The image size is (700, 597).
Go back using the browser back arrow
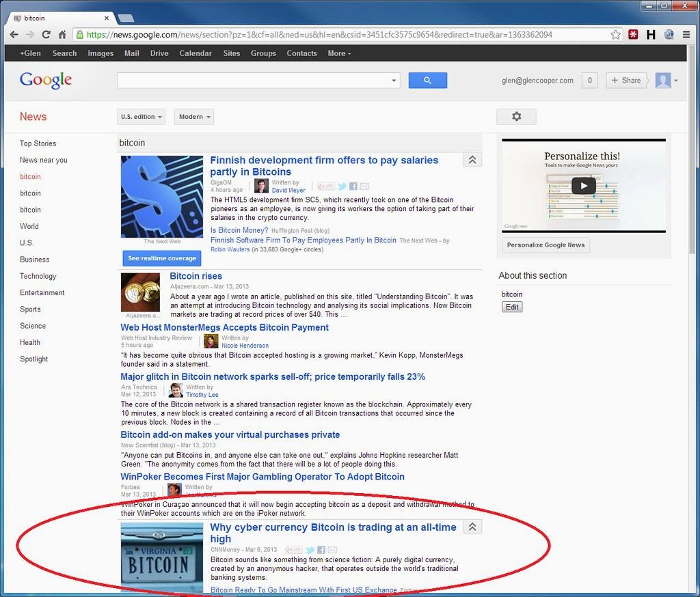click(14, 35)
